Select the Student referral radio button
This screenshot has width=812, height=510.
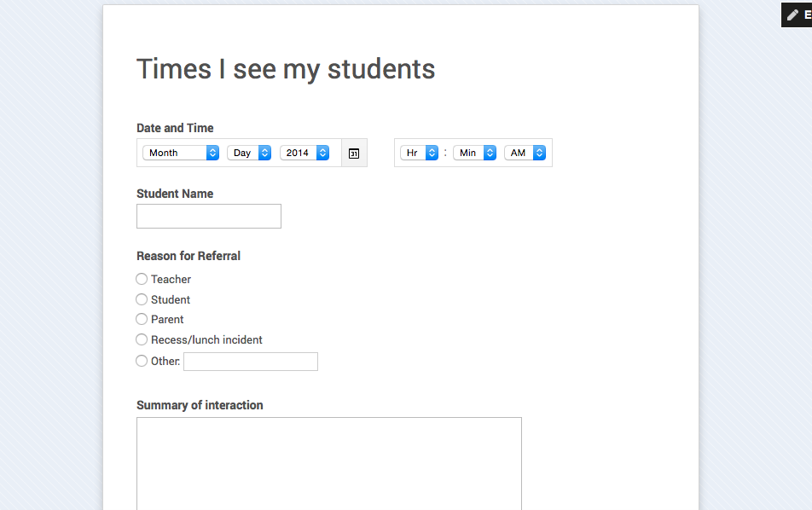pyautogui.click(x=142, y=299)
